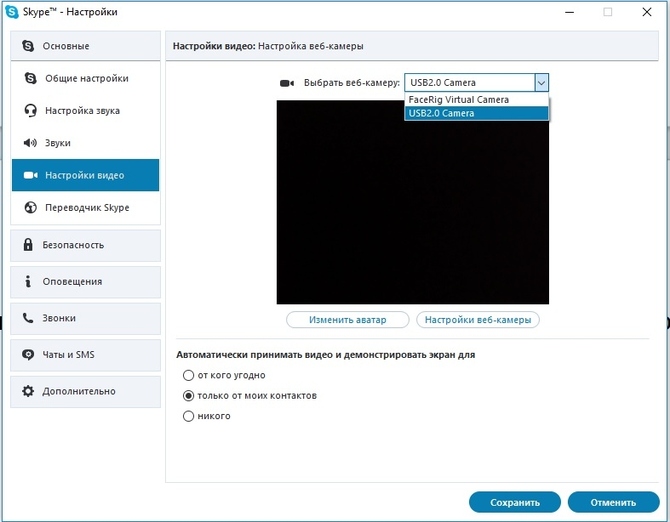Minimize the Skype settings window
The height and width of the screenshot is (522, 670).
pyautogui.click(x=570, y=12)
